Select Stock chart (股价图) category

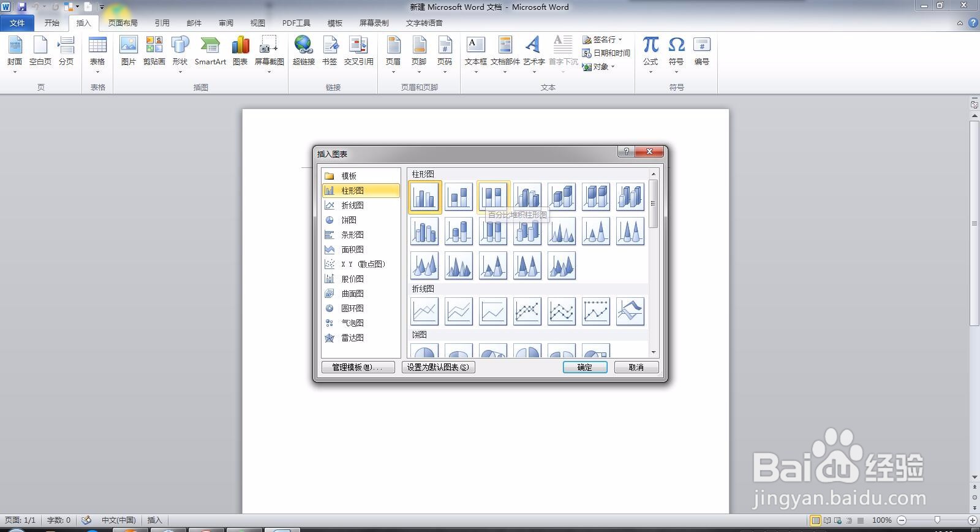pos(361,279)
